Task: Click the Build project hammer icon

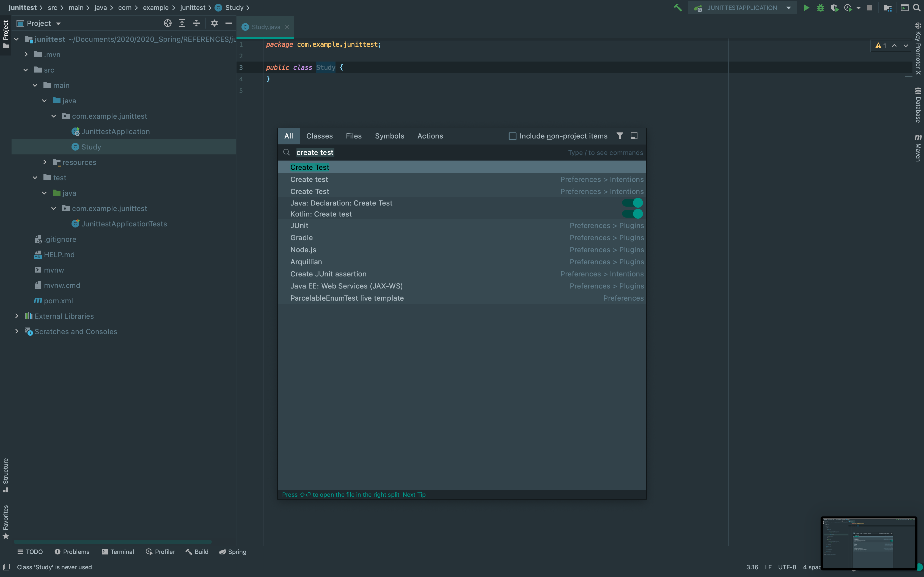Action: (678, 8)
